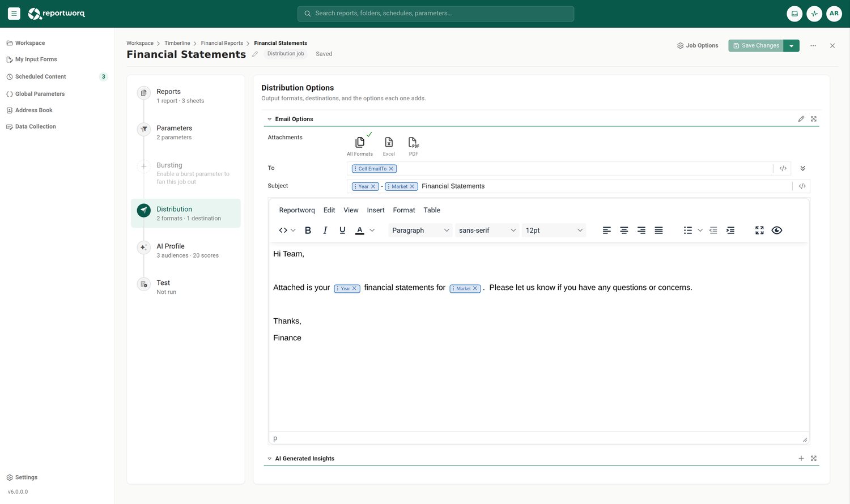Click the search reports input field
Viewport: 850px width, 504px height.
pyautogui.click(x=436, y=14)
